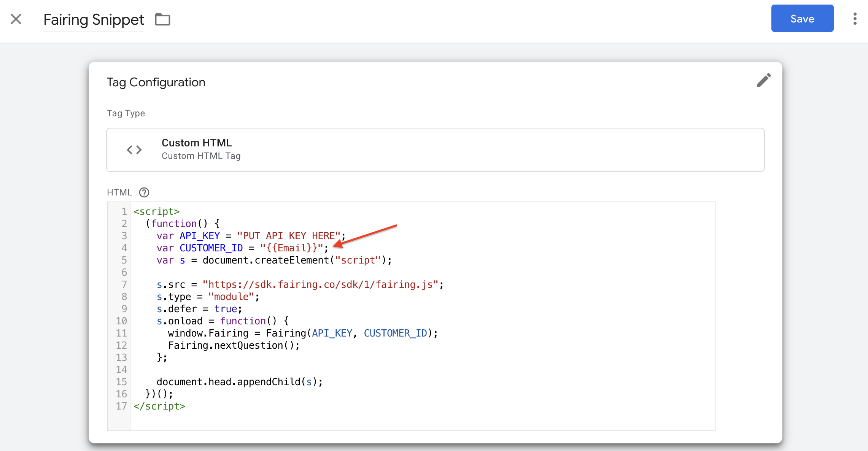868x451 pixels.
Task: Close the Fairing Snippet tag editor
Action: tap(16, 19)
